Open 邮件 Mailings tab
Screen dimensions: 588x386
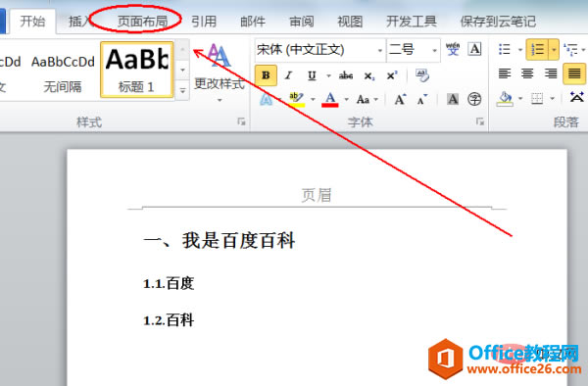point(253,22)
